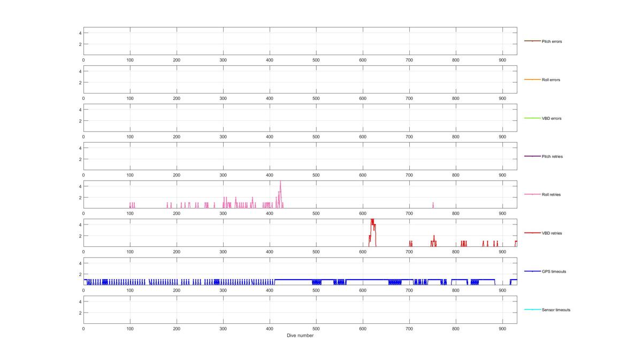Image resolution: width=642 pixels, height=364 pixels.
Task: Click the Roll retries spikes near dive 100
Action: click(132, 205)
